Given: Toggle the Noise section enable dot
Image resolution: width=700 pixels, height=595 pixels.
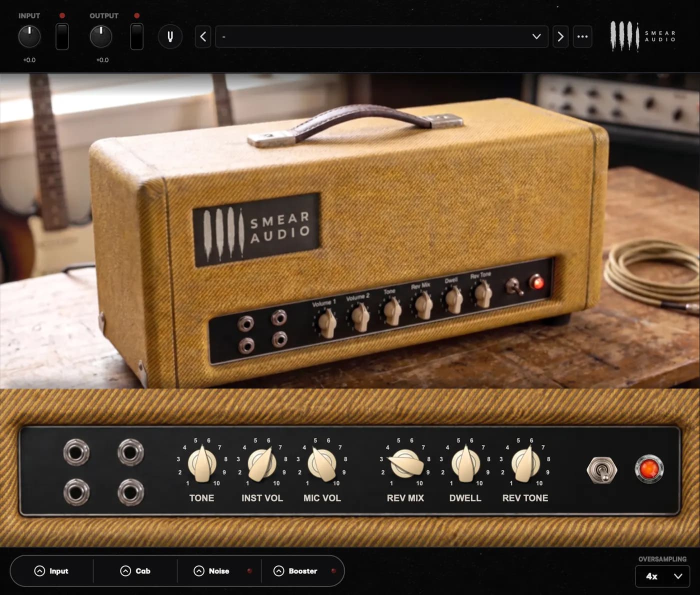Looking at the screenshot, I should pos(249,571).
